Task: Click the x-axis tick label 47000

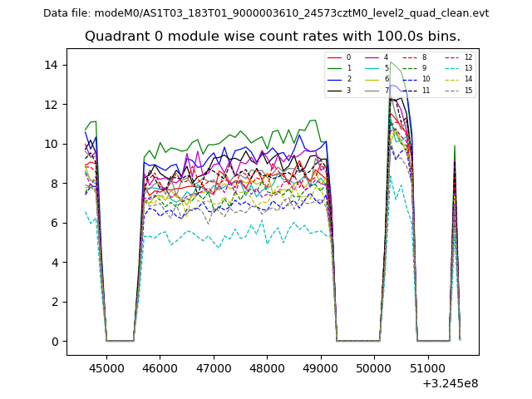Action: click(214, 367)
